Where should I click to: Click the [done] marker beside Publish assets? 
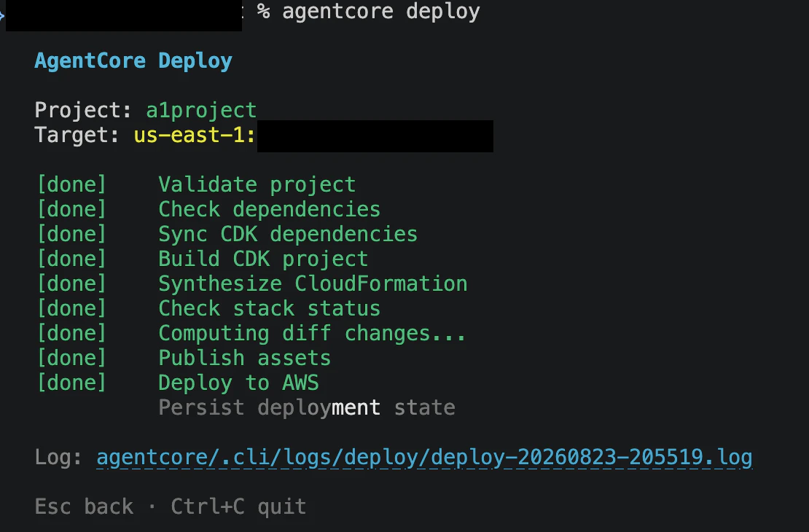(71, 358)
